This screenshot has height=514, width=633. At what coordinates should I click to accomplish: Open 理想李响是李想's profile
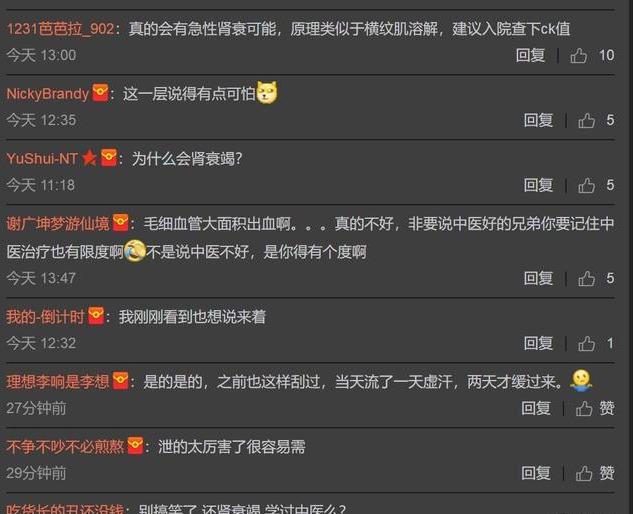coord(58,382)
